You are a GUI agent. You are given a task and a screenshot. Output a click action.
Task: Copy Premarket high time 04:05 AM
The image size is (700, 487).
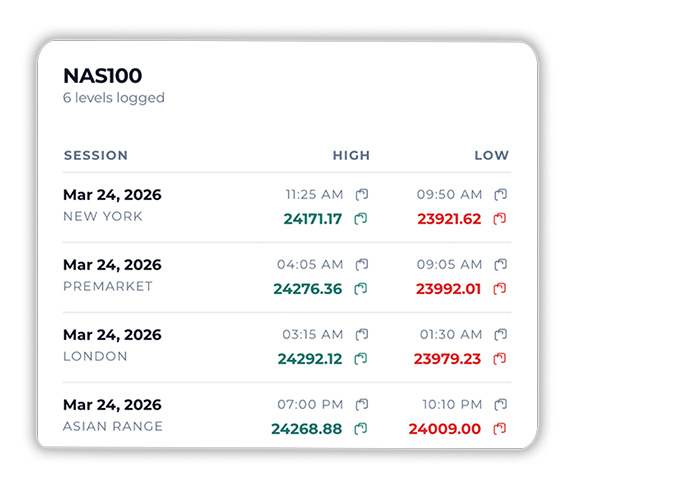pos(362,265)
